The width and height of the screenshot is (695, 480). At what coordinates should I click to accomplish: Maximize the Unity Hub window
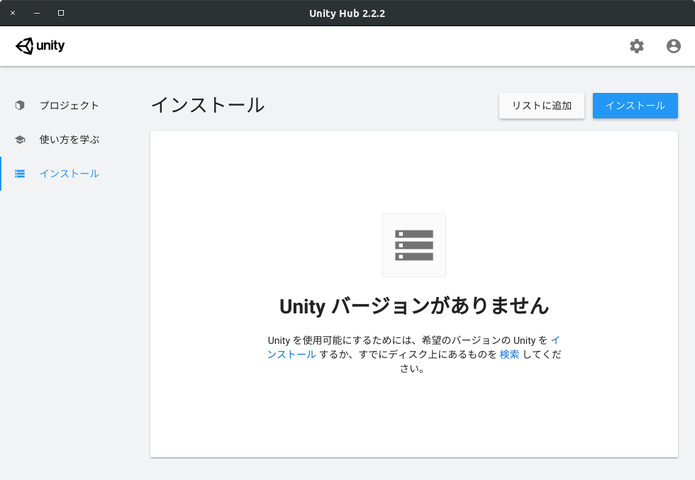[x=61, y=13]
